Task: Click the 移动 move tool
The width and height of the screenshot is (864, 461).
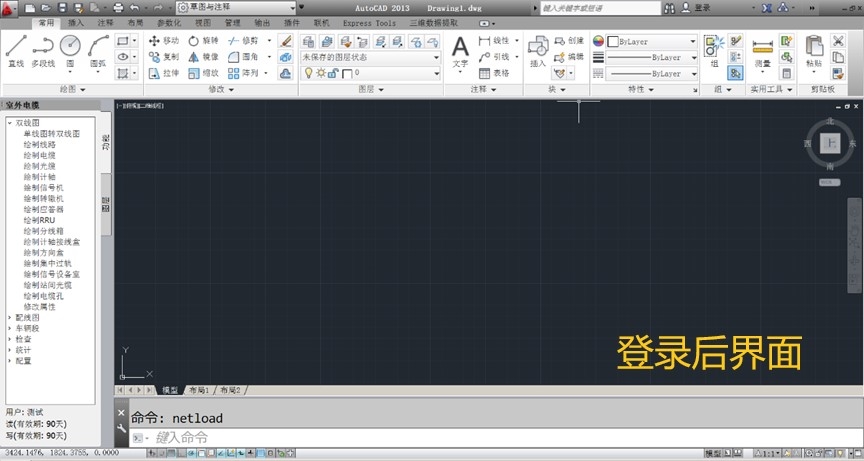Action: [x=164, y=40]
